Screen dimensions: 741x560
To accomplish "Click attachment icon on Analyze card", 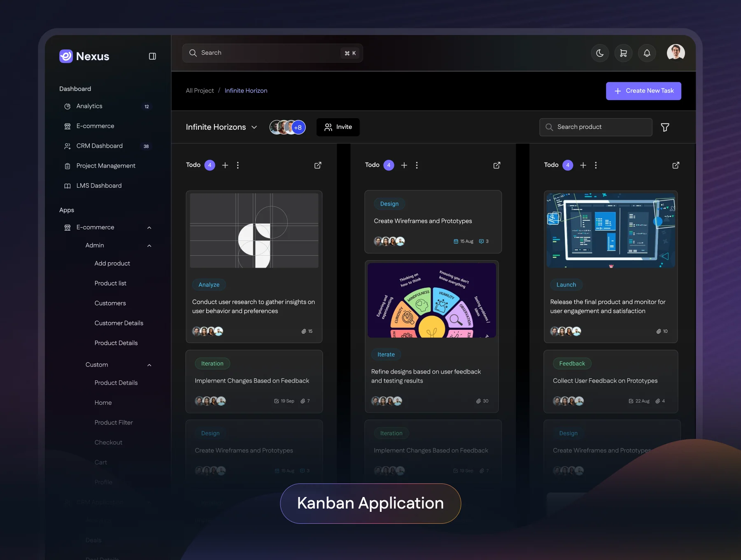I will tap(304, 331).
